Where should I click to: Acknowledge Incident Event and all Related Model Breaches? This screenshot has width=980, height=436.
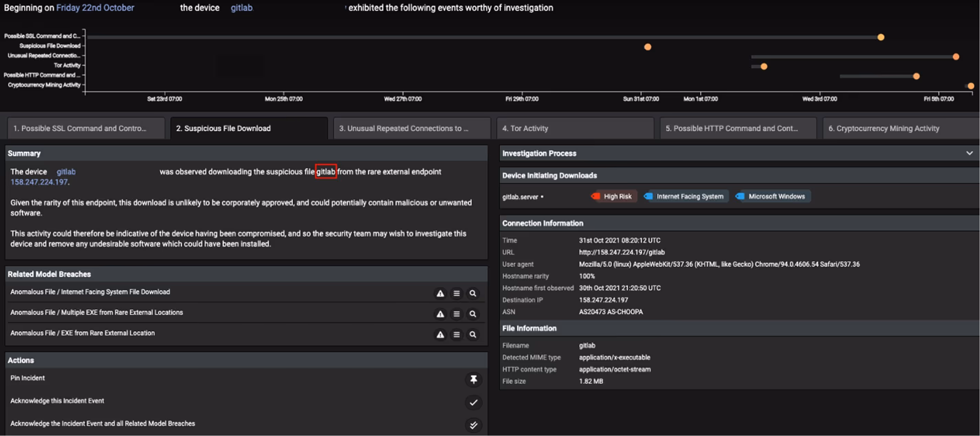pos(473,425)
